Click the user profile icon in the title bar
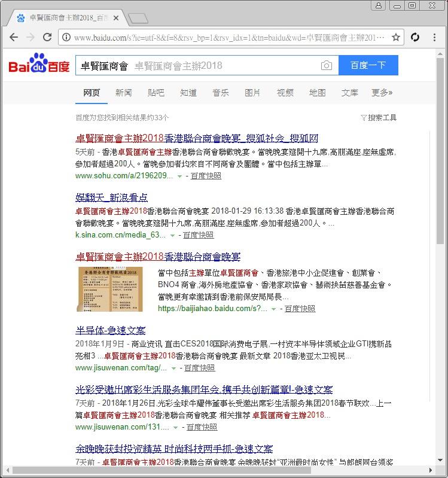This screenshot has width=448, height=478. tap(378, 5)
